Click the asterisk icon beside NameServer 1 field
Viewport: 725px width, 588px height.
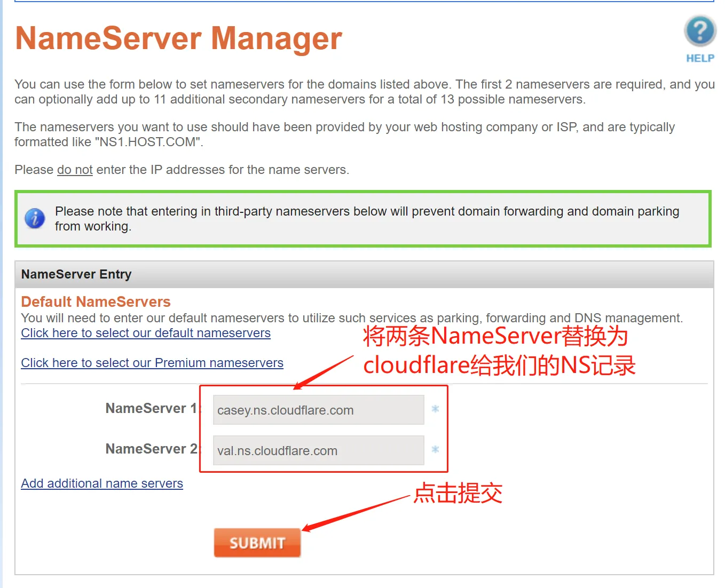pyautogui.click(x=435, y=409)
